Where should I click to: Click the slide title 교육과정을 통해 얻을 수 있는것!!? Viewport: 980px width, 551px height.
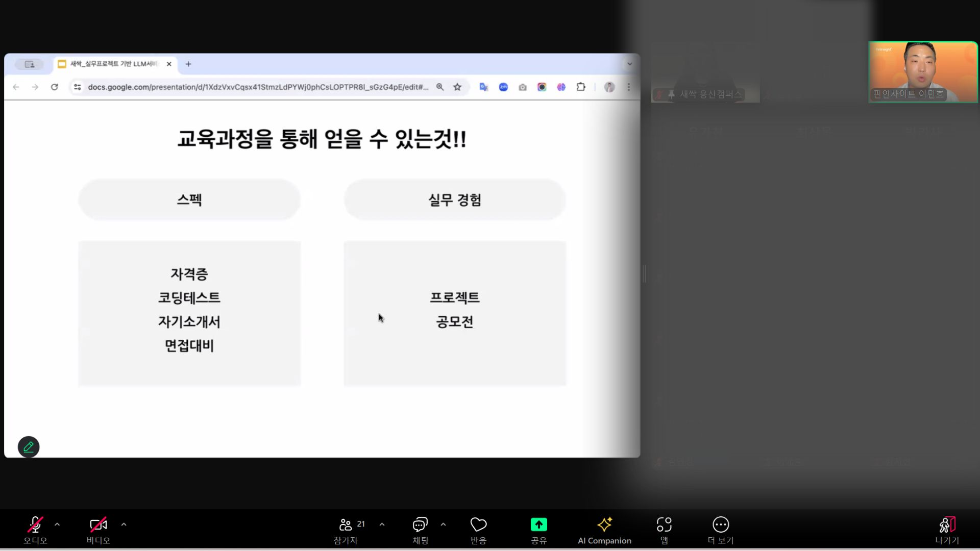tap(322, 139)
